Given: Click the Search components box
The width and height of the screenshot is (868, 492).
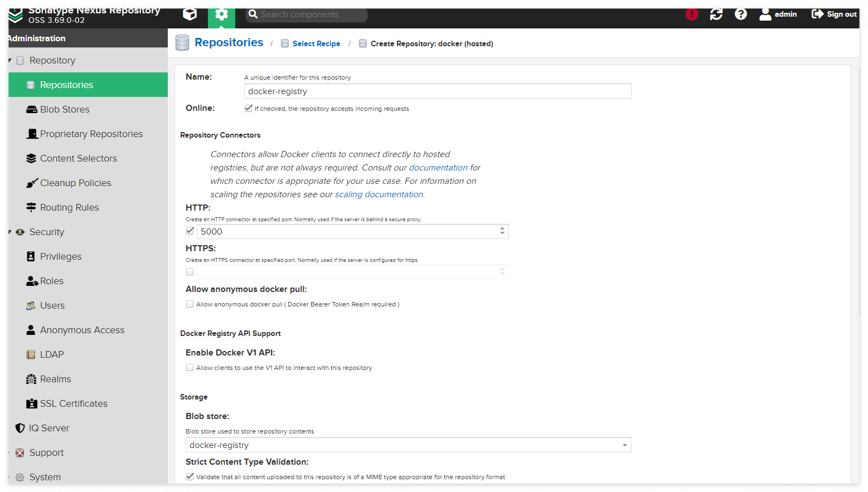Looking at the screenshot, I should coord(307,14).
